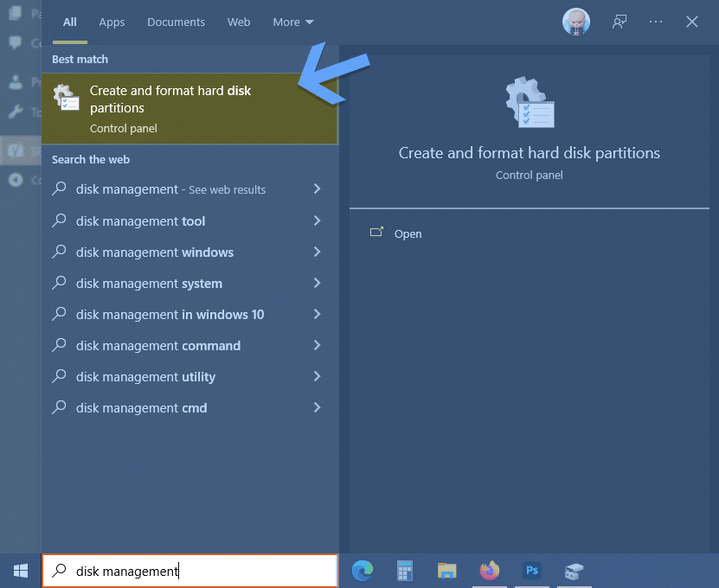Open File Explorer taskbar icon
This screenshot has width=719, height=588.
[446, 571]
